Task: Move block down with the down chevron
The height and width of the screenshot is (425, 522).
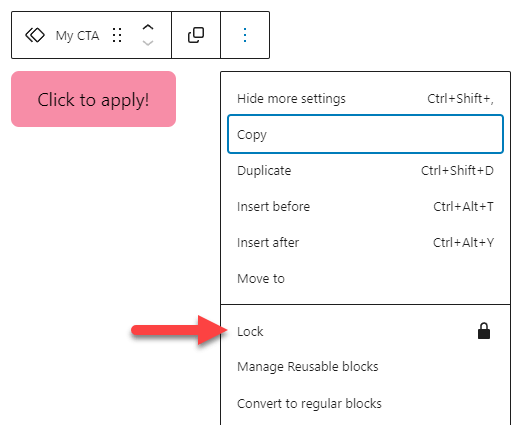Action: [x=148, y=43]
